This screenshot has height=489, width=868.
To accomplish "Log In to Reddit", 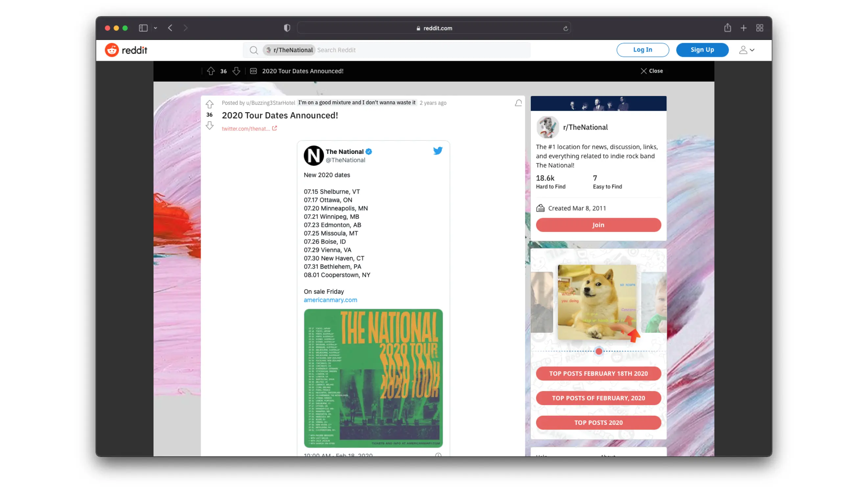I will (x=643, y=50).
